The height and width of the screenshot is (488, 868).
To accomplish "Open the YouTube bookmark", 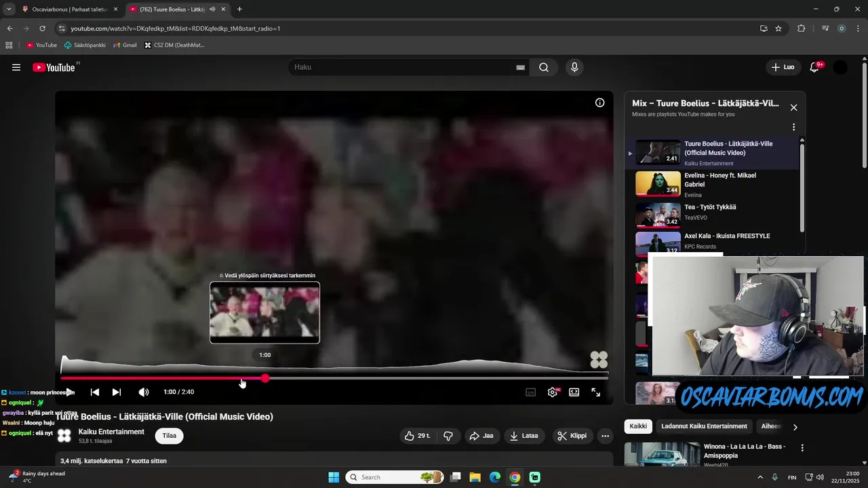I will (41, 45).
